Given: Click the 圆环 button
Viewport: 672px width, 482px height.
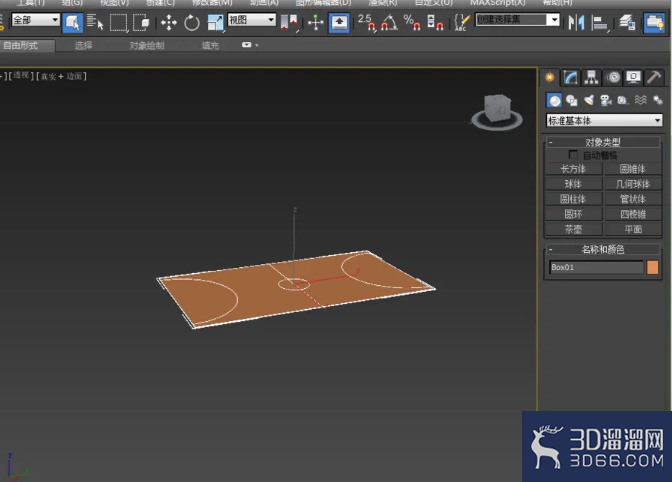Looking at the screenshot, I should (x=573, y=214).
